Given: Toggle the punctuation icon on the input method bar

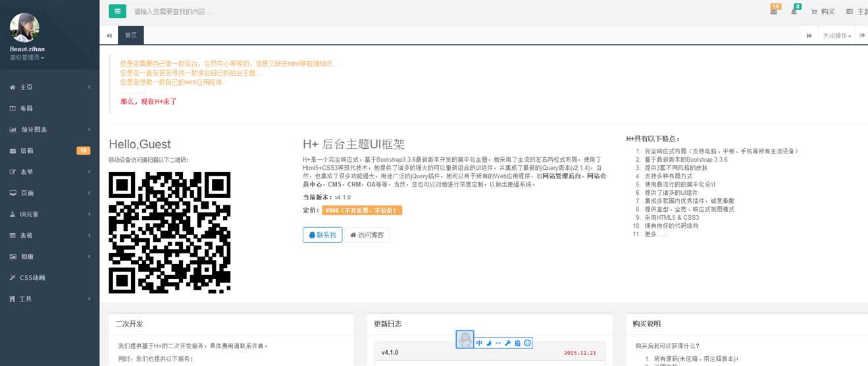Looking at the screenshot, I should click(498, 343).
